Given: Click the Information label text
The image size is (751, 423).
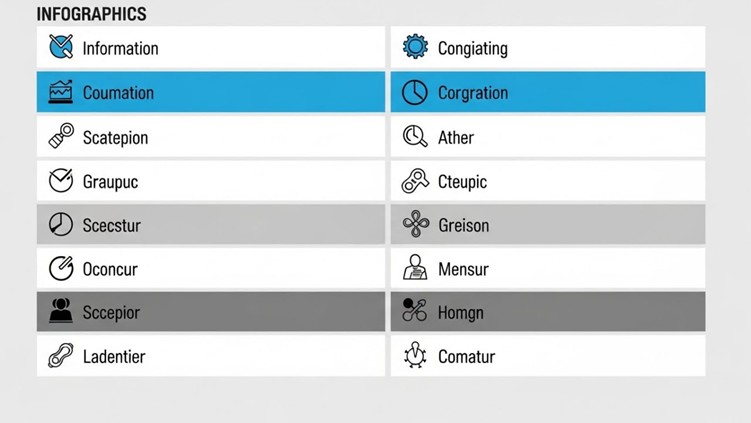Looking at the screenshot, I should coord(120,48).
